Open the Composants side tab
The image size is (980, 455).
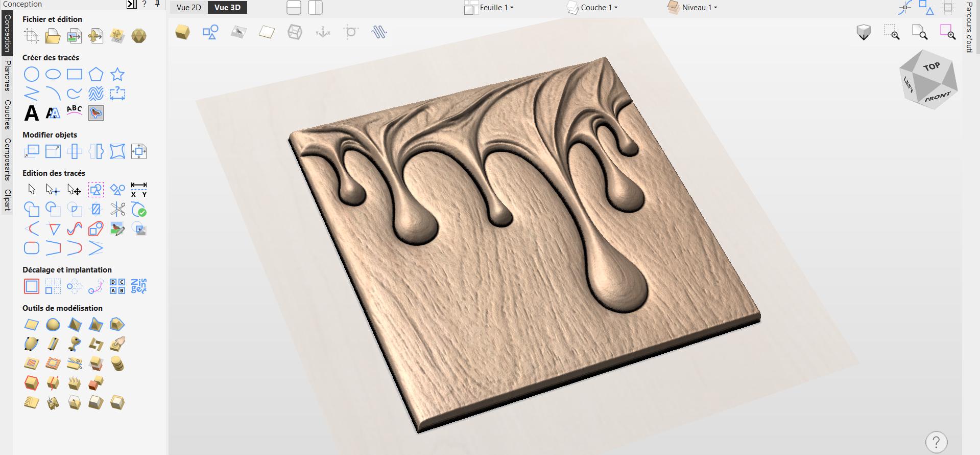click(7, 159)
